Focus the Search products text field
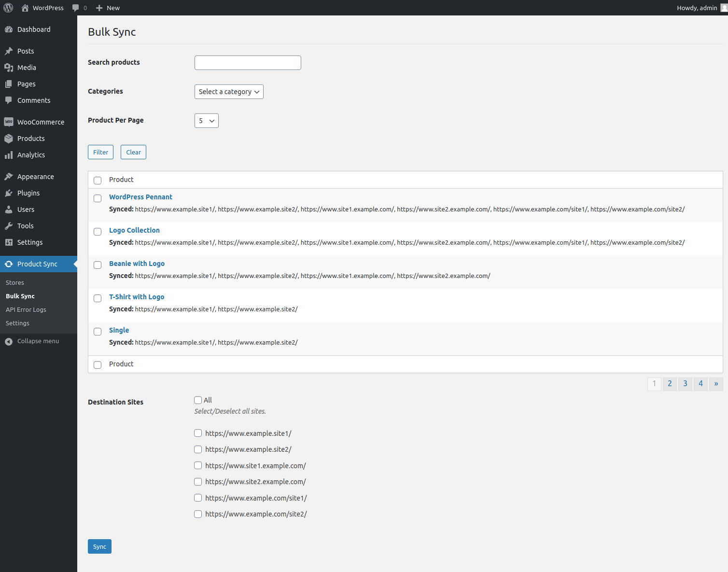The height and width of the screenshot is (572, 728). 248,63
